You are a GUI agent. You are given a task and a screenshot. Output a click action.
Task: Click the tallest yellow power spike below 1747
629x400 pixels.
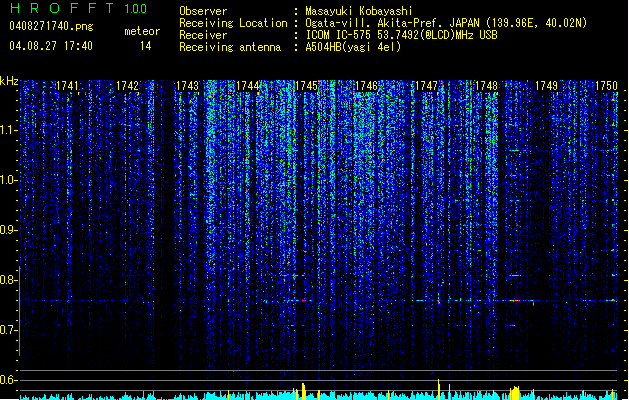point(438,389)
